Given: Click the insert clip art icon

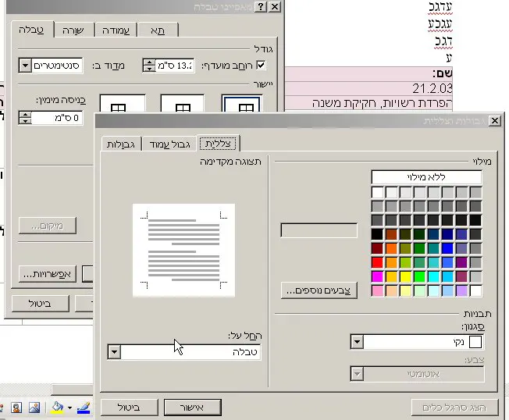Looking at the screenshot, I should [x=16, y=408].
